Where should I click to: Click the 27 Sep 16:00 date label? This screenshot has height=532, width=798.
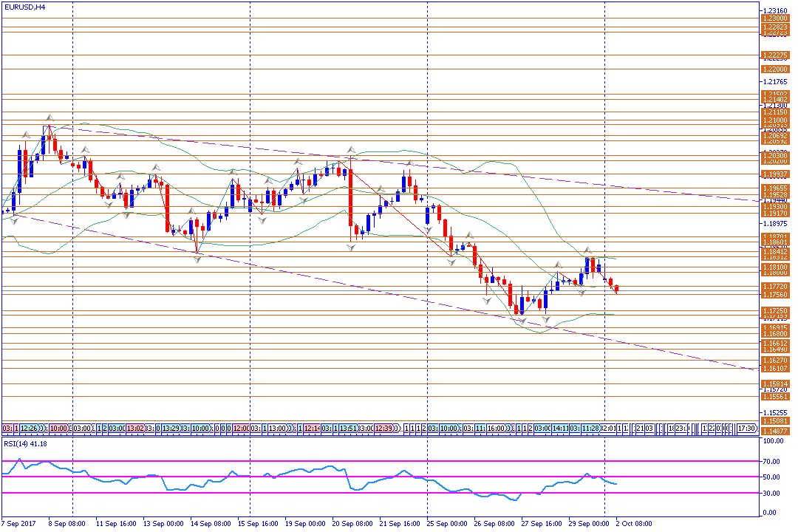[542, 523]
